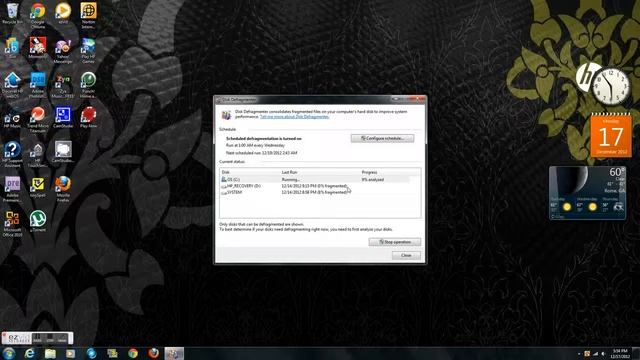The width and height of the screenshot is (640, 360).
Task: Open the Play HP Games desktop shortcut
Action: tap(88, 50)
